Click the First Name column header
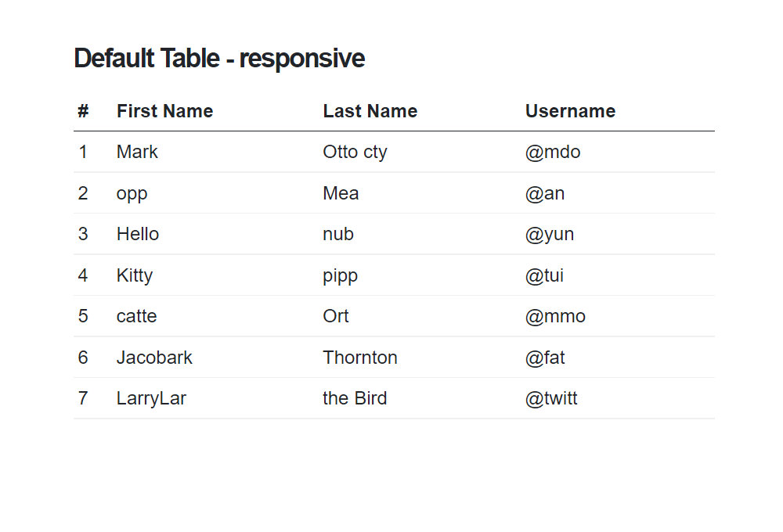The height and width of the screenshot is (532, 783). (x=164, y=111)
